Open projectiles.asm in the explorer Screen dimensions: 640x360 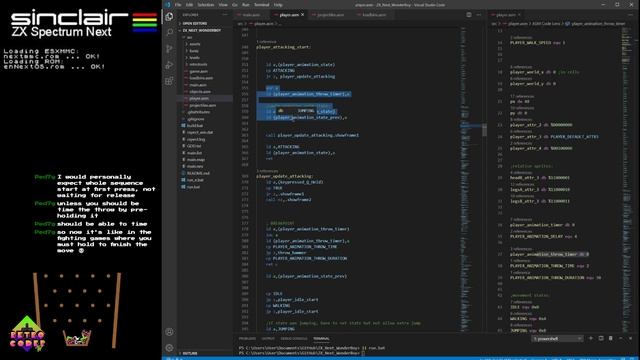pos(205,105)
